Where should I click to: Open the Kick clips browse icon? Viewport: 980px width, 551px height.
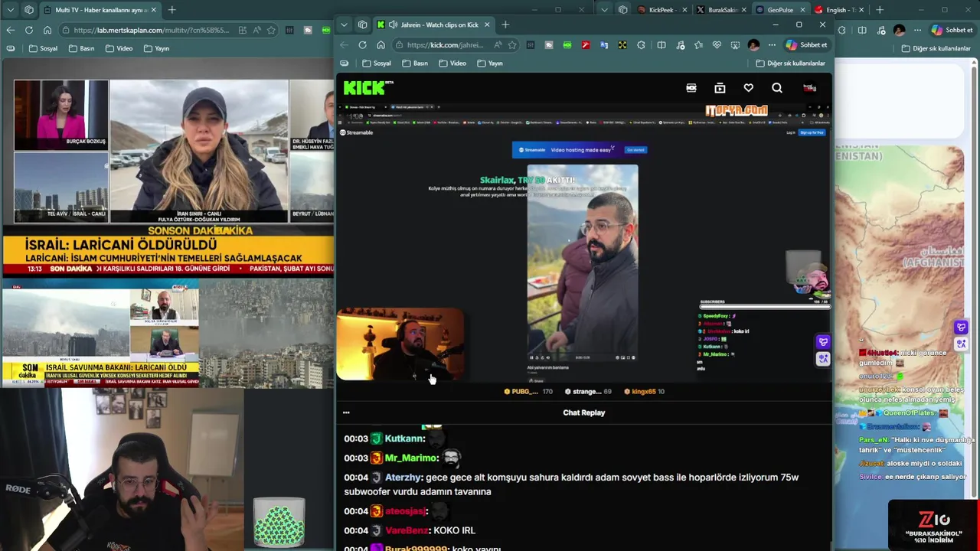pyautogui.click(x=720, y=88)
